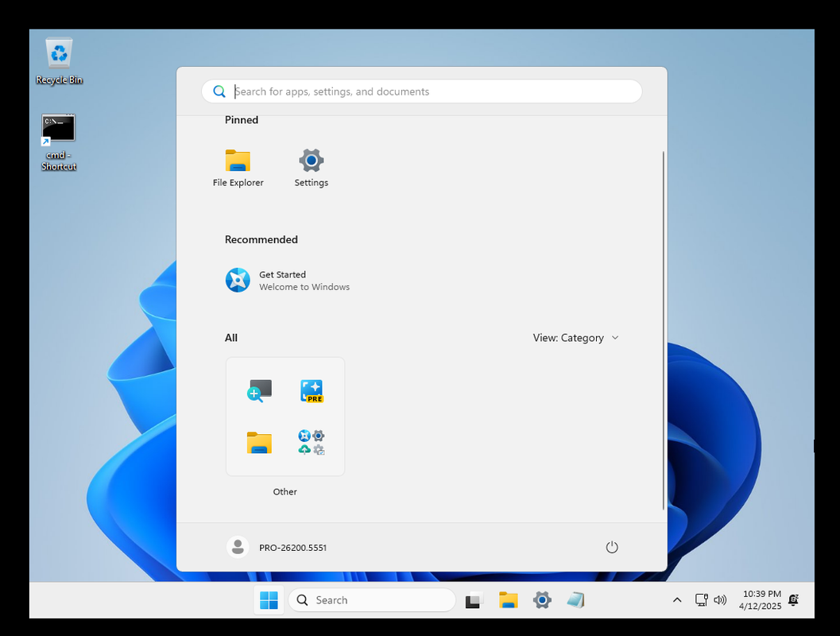Viewport: 840px width, 636px height.
Task: Open File Explorer icon in Other group
Action: click(x=259, y=443)
